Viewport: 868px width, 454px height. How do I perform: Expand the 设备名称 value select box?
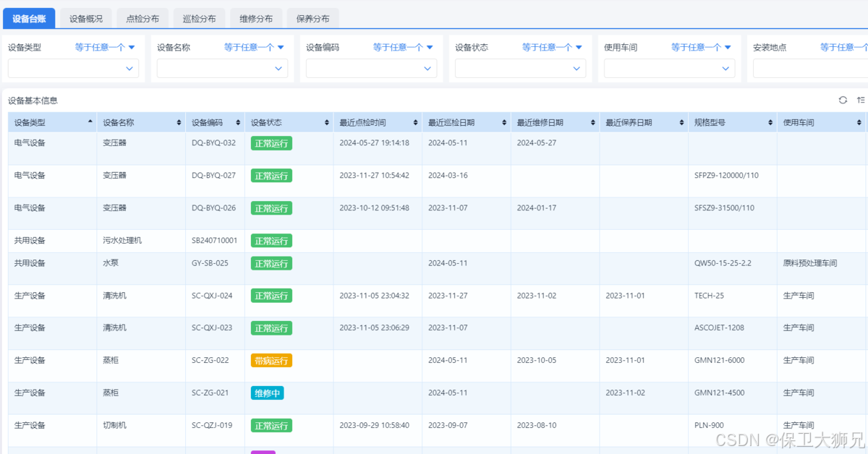coord(222,69)
